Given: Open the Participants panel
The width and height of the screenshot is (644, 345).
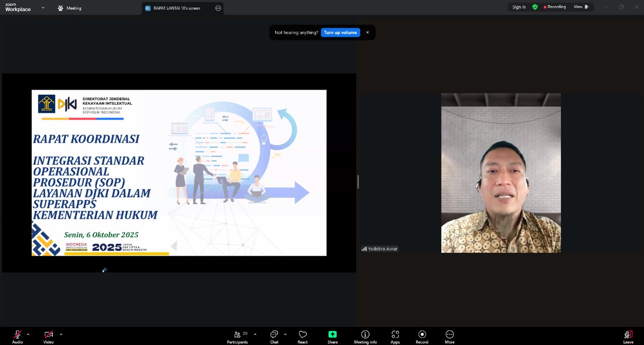Looking at the screenshot, I should (x=237, y=336).
